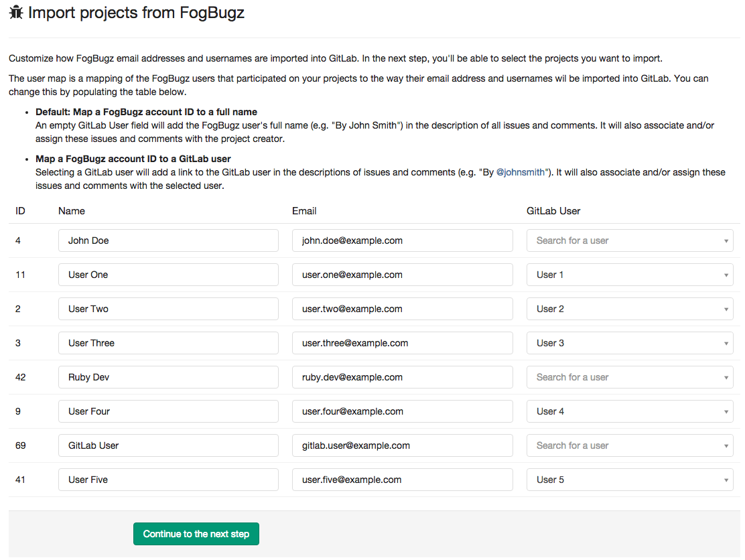This screenshot has width=745, height=560.
Task: Click the FogBugz bug icon in heading
Action: click(x=16, y=13)
